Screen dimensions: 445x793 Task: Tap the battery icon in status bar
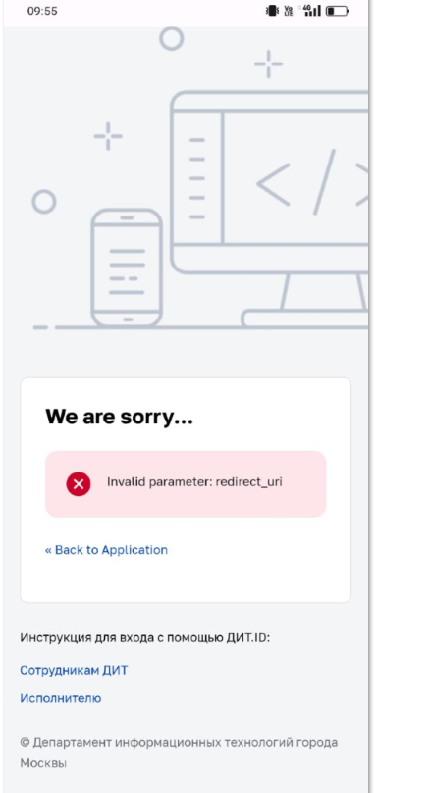coord(337,11)
